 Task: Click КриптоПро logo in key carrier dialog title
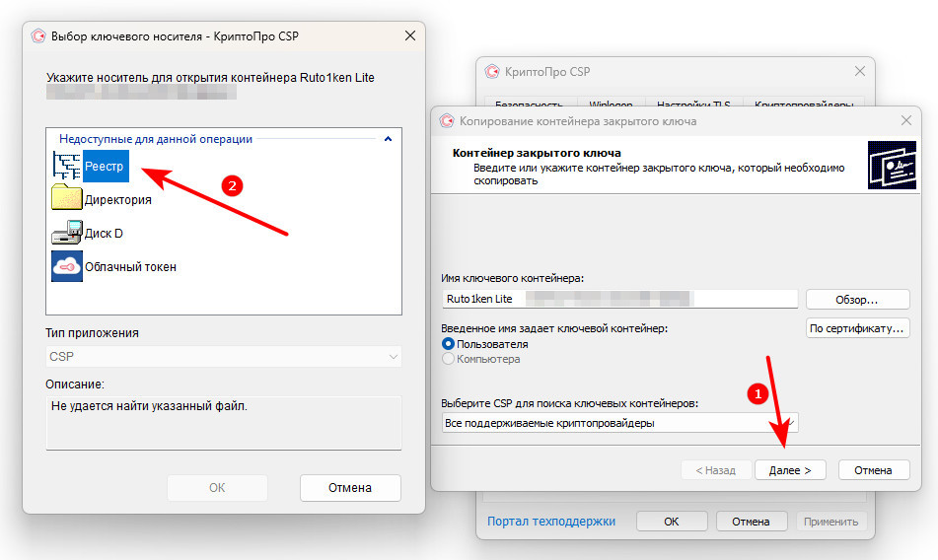pos(38,36)
